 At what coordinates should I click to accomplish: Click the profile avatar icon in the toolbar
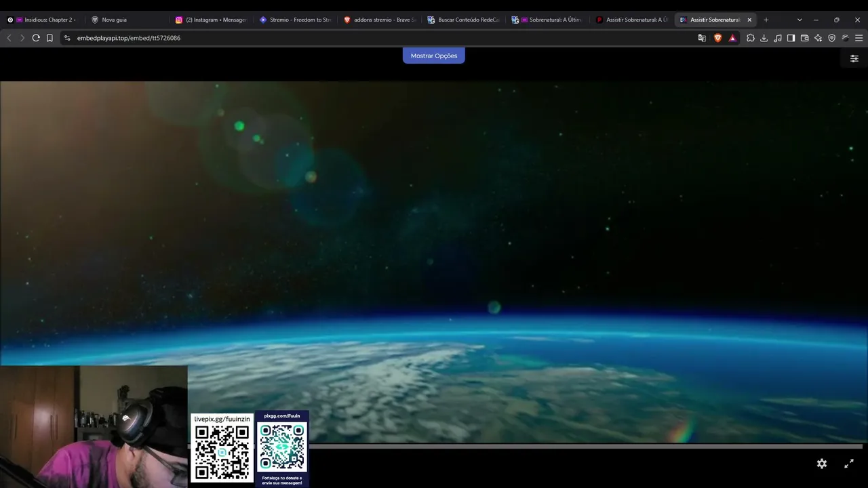click(x=846, y=38)
